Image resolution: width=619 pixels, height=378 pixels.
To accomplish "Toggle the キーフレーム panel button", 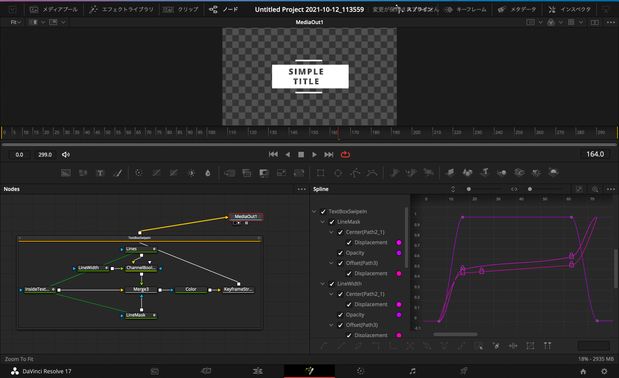I will [x=466, y=9].
